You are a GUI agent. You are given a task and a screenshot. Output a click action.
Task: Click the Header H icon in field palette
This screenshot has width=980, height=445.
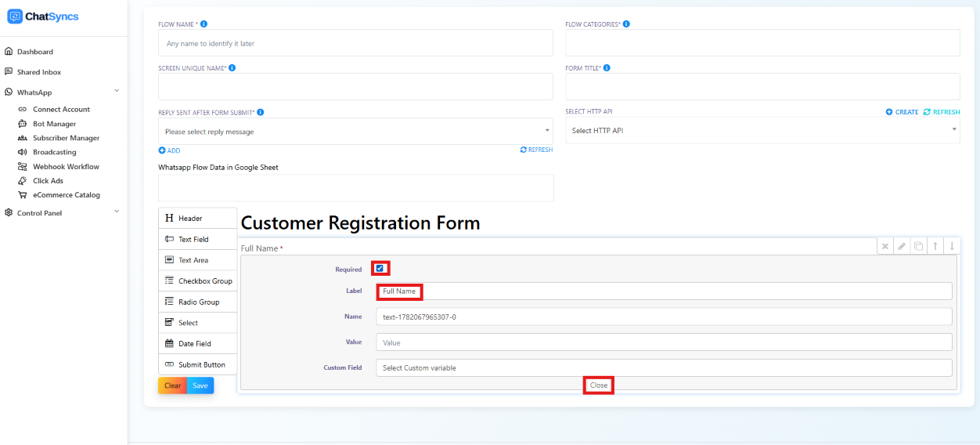pyautogui.click(x=169, y=219)
